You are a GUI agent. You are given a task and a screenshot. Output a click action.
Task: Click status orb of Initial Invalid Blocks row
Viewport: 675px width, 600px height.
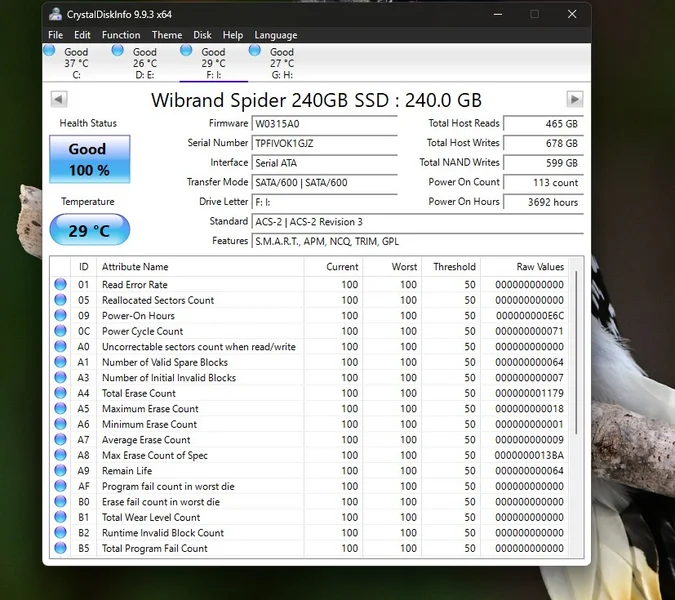click(60, 377)
